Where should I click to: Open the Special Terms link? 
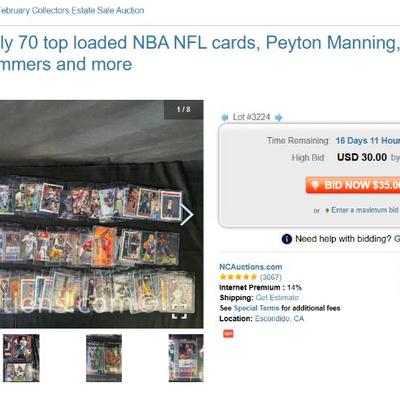256,308
